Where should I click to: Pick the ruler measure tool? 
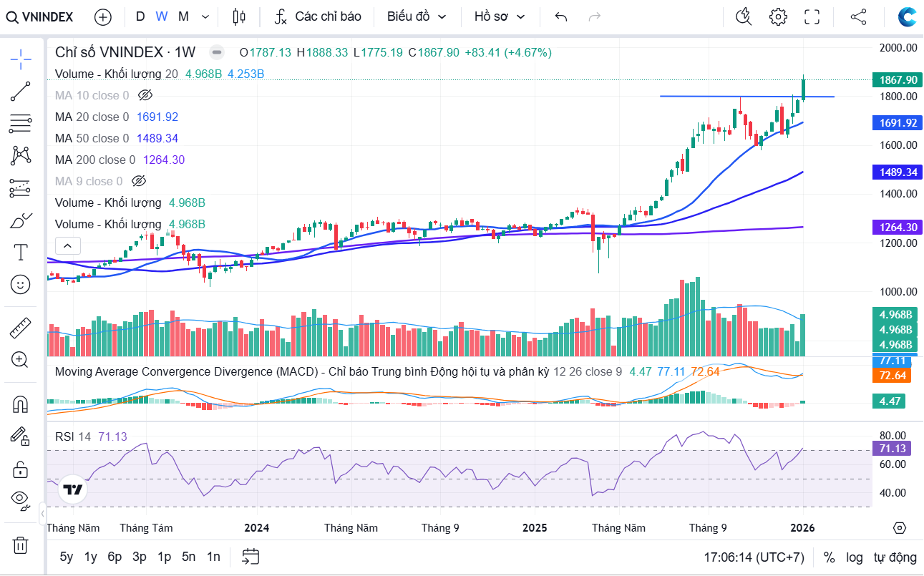[21, 328]
